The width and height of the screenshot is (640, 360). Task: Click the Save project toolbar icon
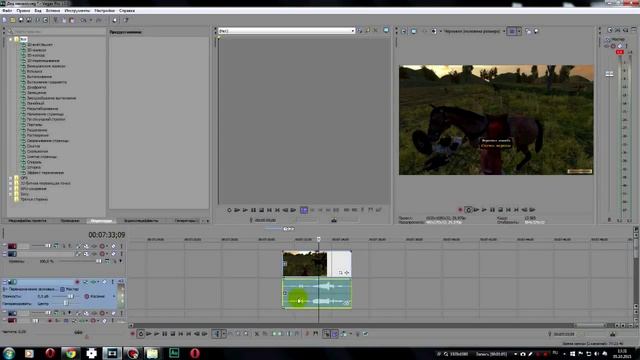tap(21, 20)
